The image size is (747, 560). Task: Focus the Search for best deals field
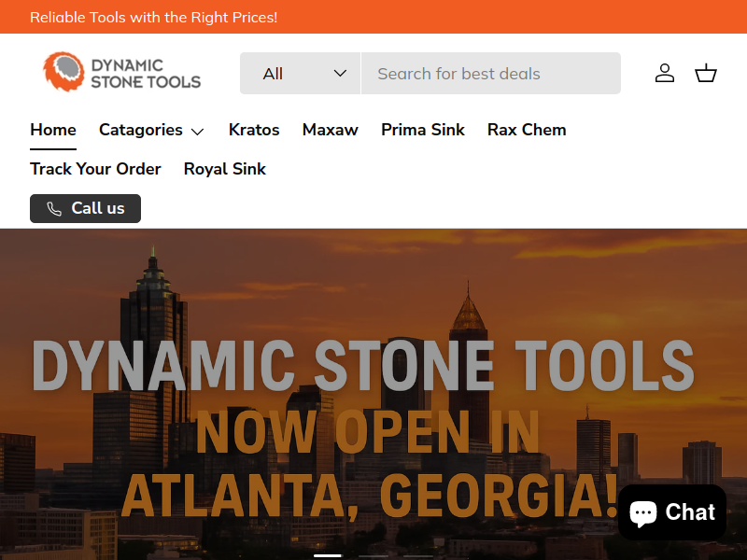pyautogui.click(x=490, y=74)
